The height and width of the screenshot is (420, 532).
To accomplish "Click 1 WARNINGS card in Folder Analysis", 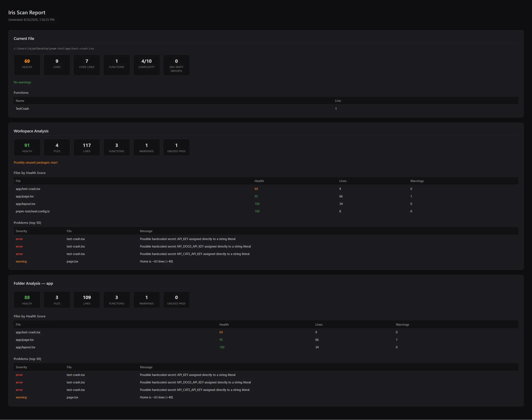I will pyautogui.click(x=147, y=300).
